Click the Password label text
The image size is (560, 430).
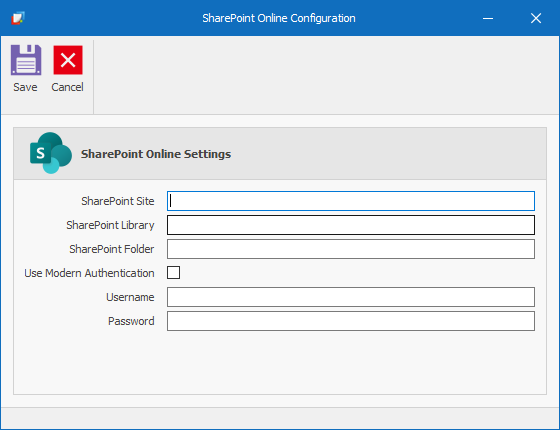[131, 321]
